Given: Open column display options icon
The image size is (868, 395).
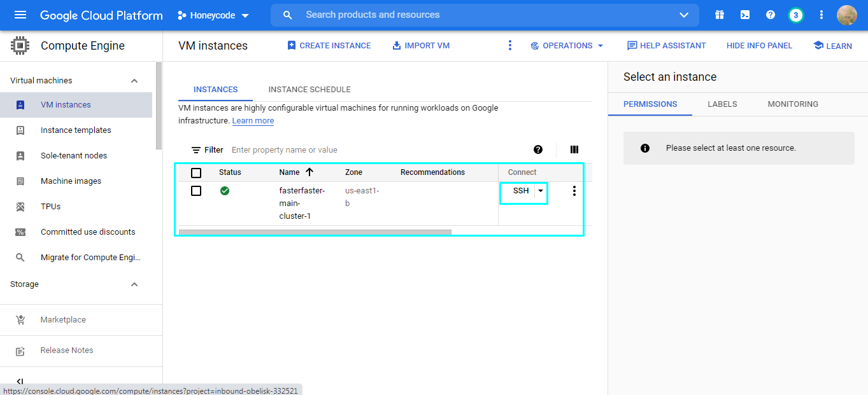Looking at the screenshot, I should (574, 149).
